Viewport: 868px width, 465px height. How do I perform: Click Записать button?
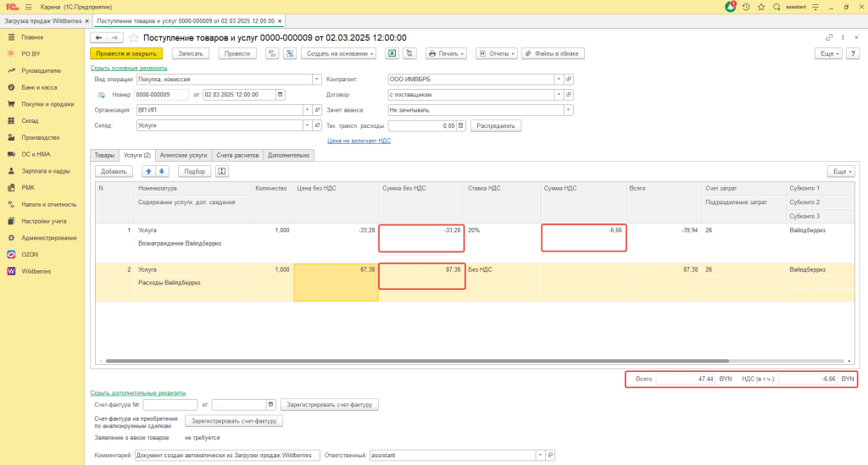point(191,53)
